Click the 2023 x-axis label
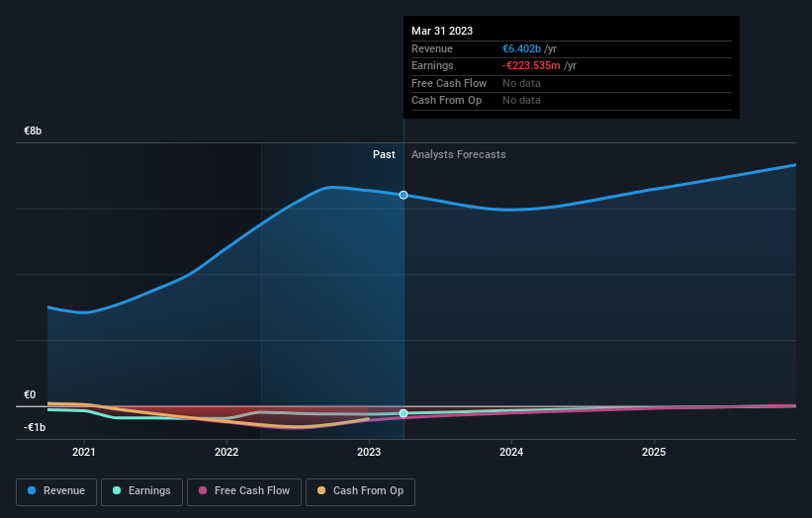 [x=369, y=453]
